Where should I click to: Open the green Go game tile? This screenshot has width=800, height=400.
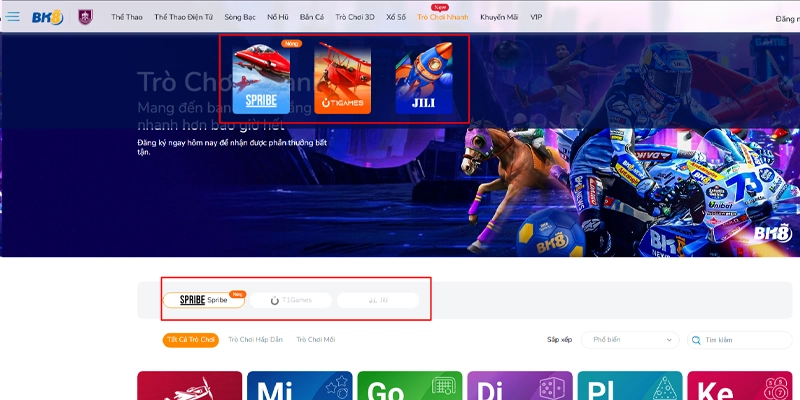click(410, 386)
